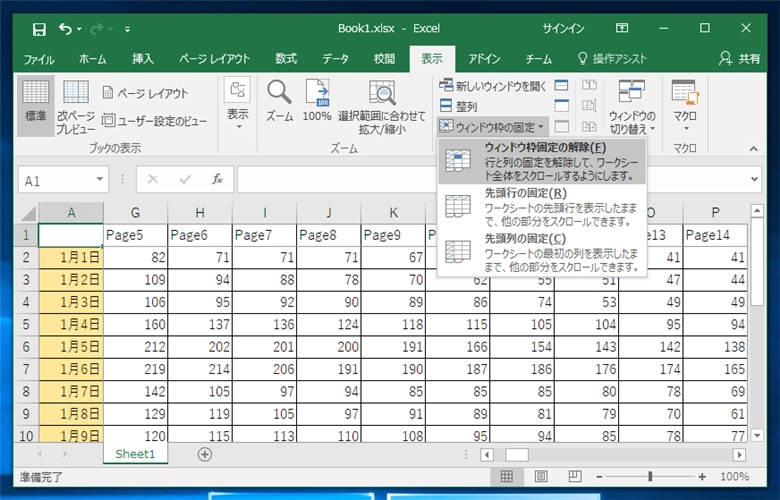The height and width of the screenshot is (500, 780).
Task: Switch to the ホーム tab
Action: [x=93, y=59]
